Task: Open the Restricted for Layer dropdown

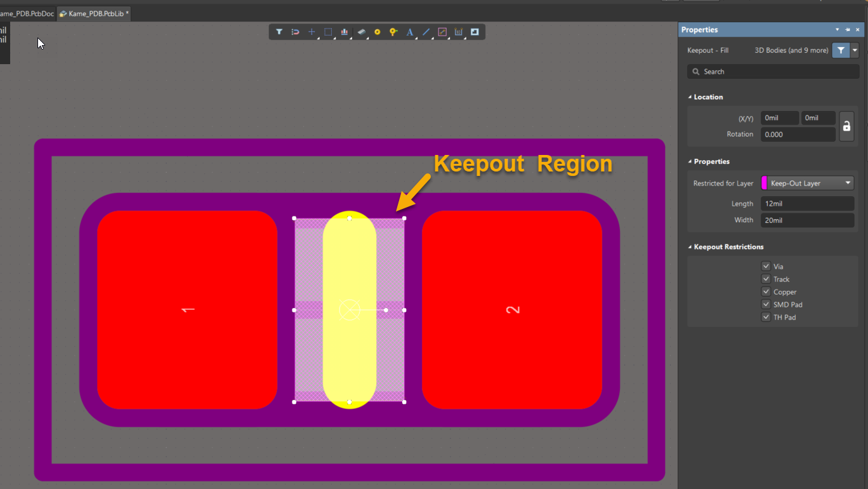Action: point(807,183)
